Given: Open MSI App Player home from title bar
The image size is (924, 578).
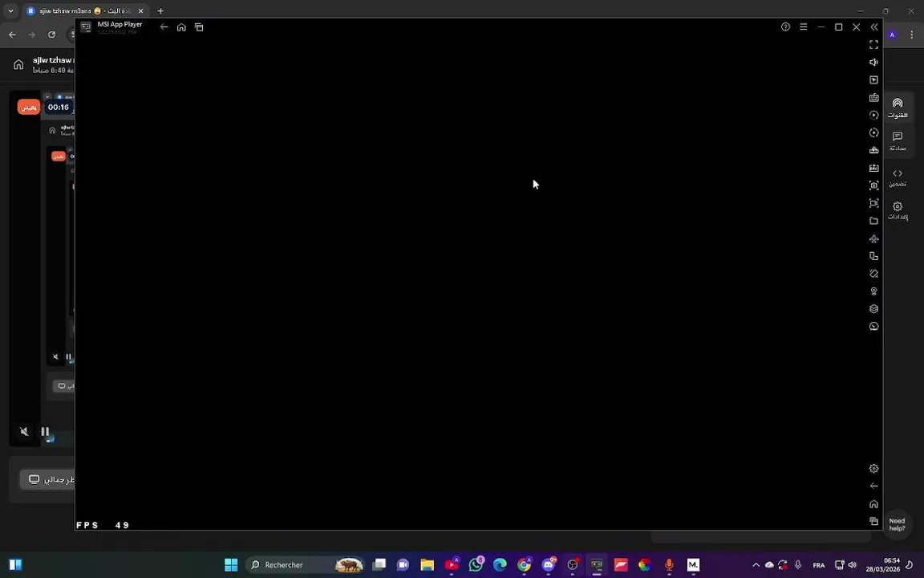Looking at the screenshot, I should point(181,27).
